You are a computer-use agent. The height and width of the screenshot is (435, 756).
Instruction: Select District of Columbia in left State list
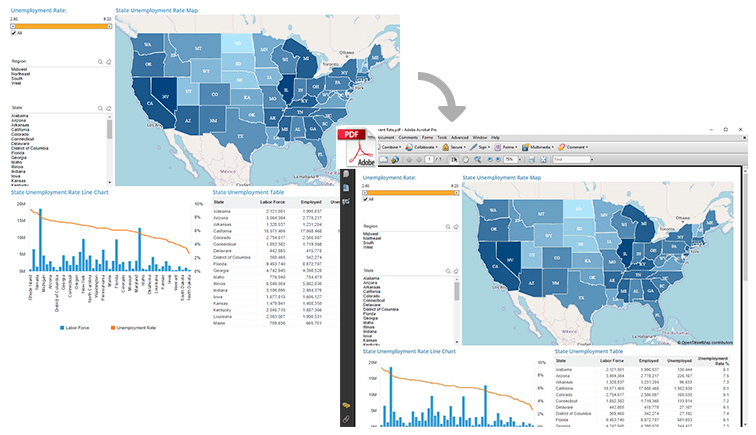[29, 149]
